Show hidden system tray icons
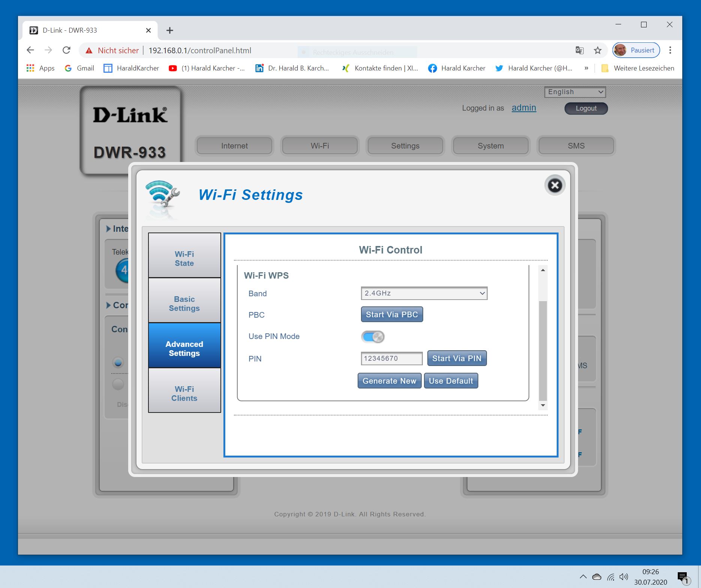 (x=583, y=577)
